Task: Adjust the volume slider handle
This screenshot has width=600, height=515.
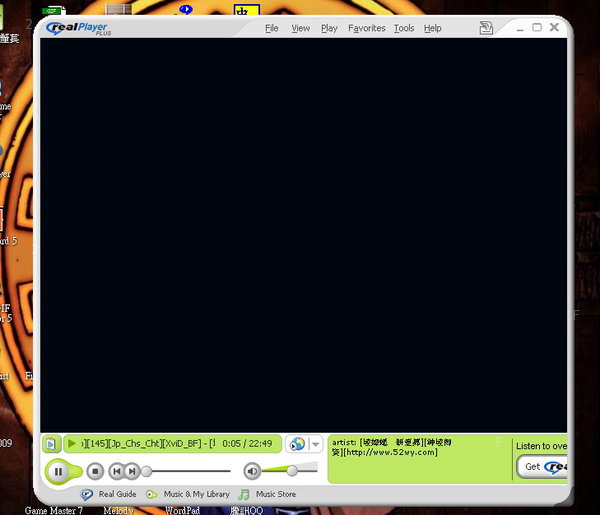Action: point(292,470)
